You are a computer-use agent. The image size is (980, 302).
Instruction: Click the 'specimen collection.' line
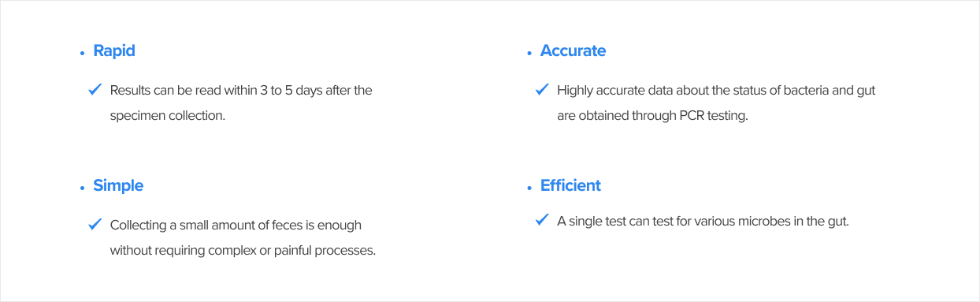pos(168,116)
